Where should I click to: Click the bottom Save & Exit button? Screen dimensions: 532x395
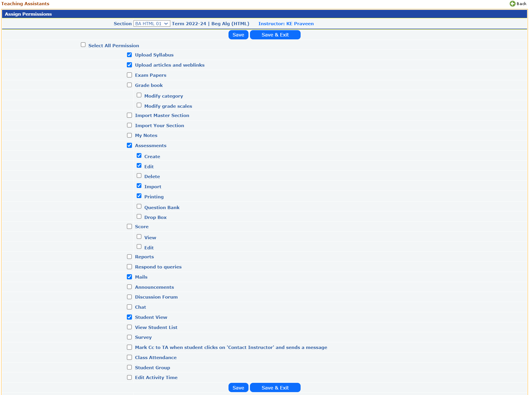pyautogui.click(x=275, y=388)
